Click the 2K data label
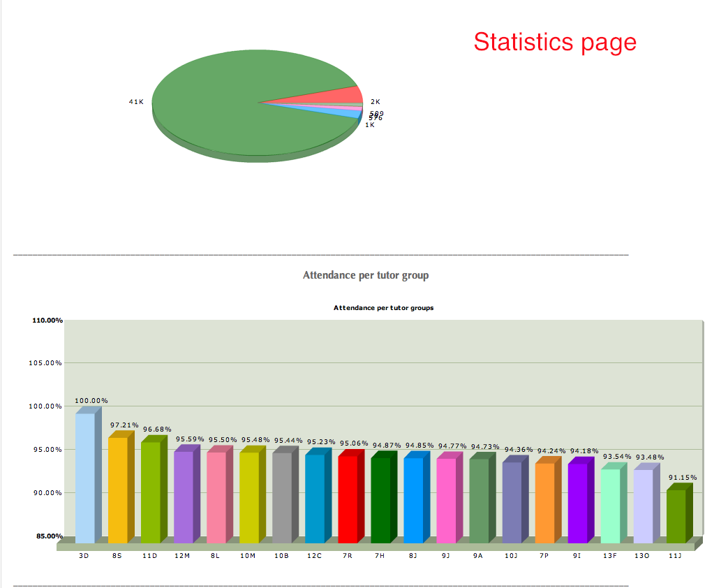 [376, 101]
